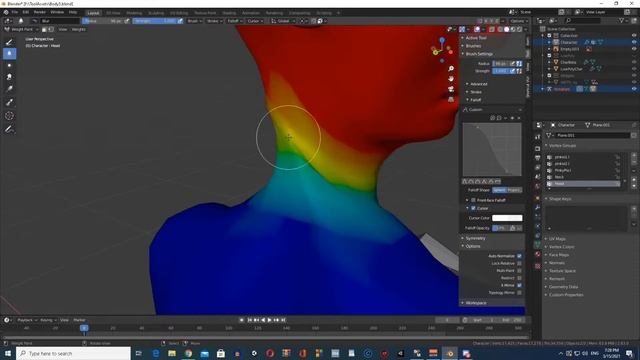Screen dimensions: 640x360
Task: Toggle visibility eye of Collection row
Action: coord(634,36)
